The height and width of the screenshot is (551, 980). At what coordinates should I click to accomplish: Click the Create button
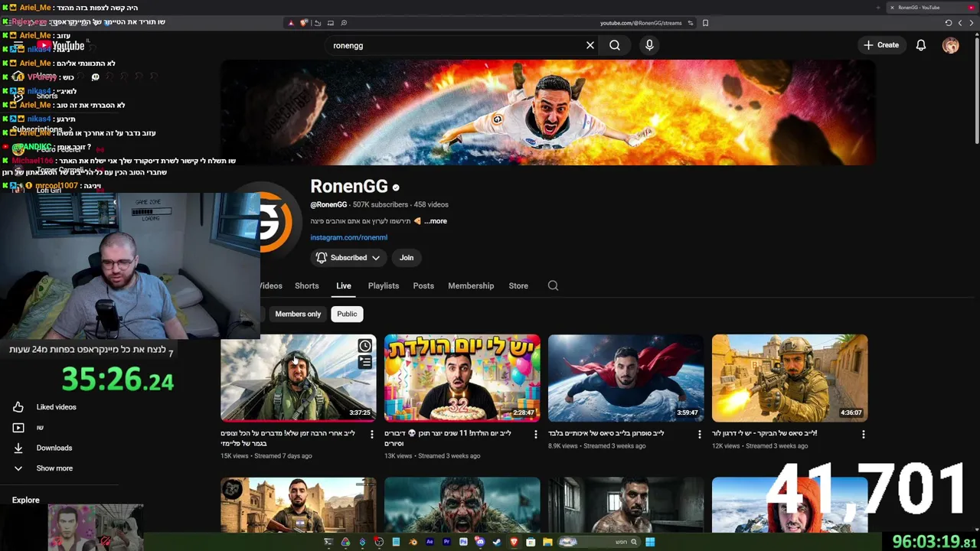[x=881, y=45]
